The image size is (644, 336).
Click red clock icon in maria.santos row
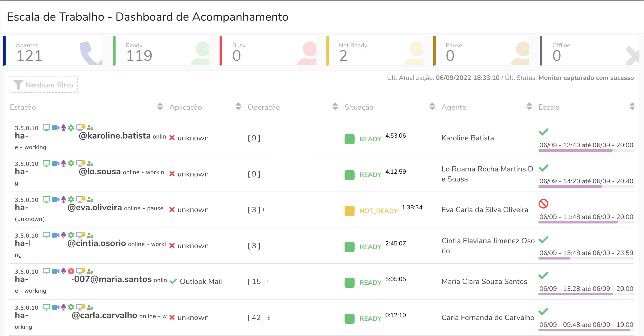click(71, 271)
